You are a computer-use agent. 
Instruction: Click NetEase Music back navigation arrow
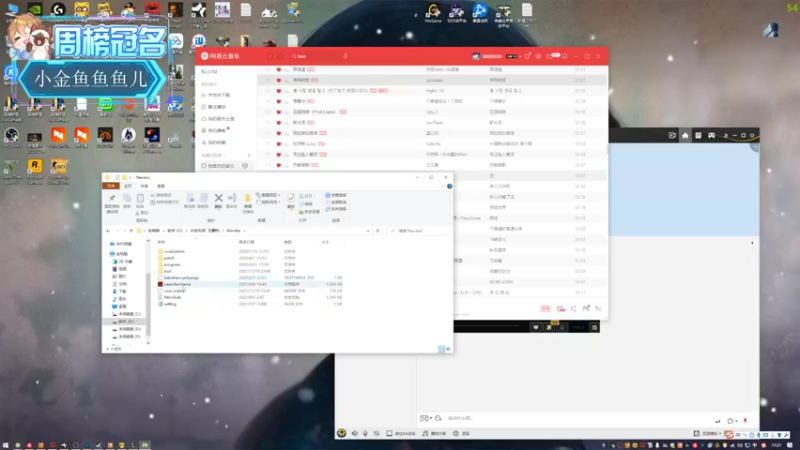coord(270,56)
